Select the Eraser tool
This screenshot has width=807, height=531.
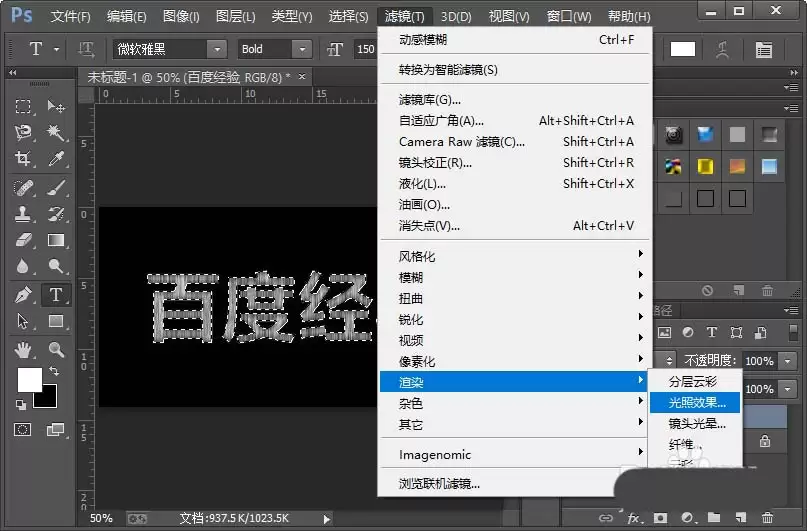[x=23, y=240]
